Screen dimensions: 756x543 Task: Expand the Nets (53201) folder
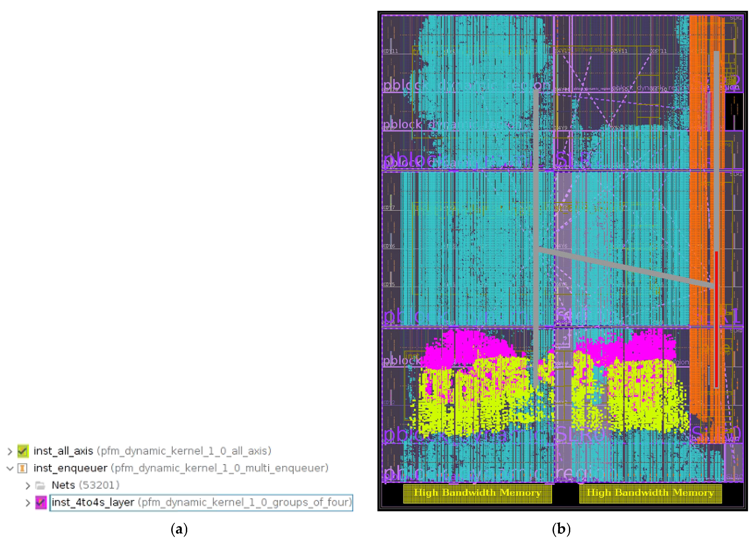pos(28,486)
